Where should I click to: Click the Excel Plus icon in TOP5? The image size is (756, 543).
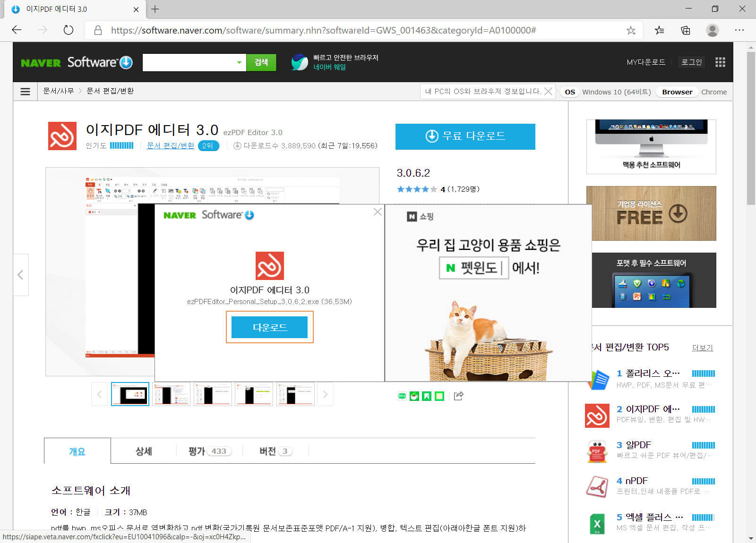[597, 523]
